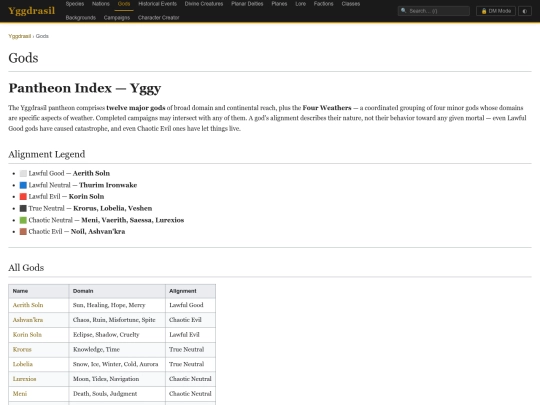Click the Chaotic Neutral green swatch

tap(23, 220)
